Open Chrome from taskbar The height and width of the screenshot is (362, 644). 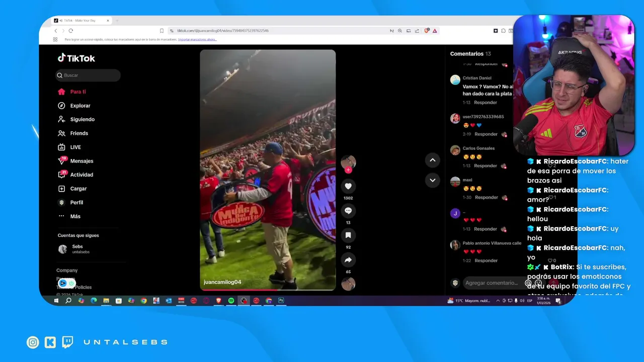143,301
